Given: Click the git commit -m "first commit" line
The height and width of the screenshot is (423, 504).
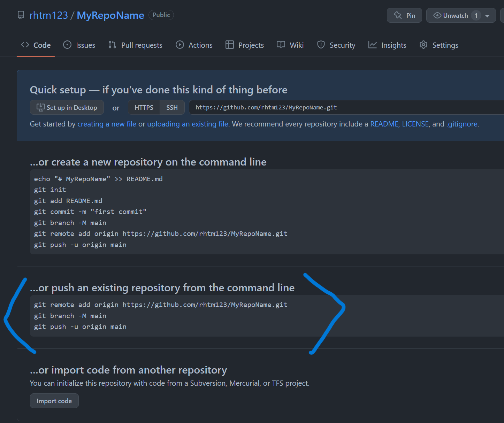Looking at the screenshot, I should click(90, 212).
